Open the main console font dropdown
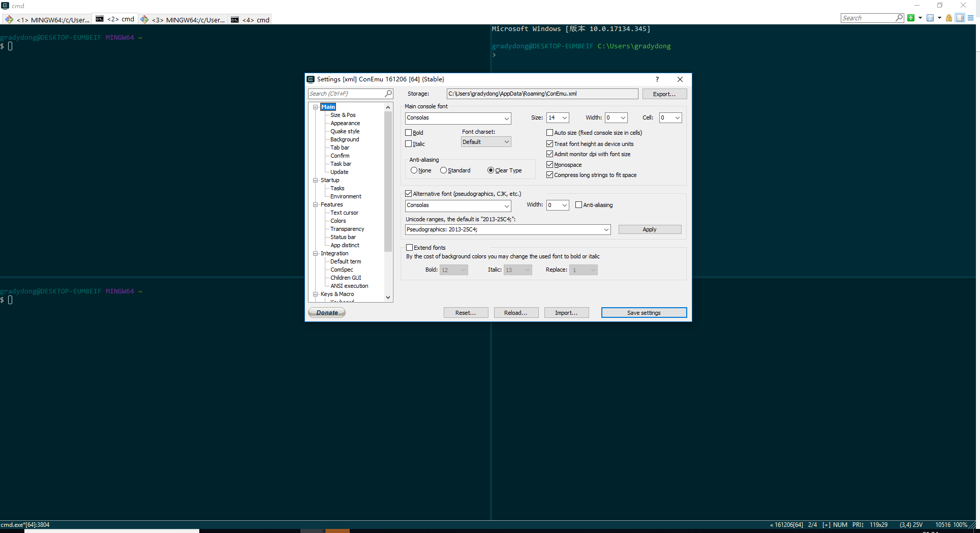This screenshot has width=980, height=533. click(506, 118)
